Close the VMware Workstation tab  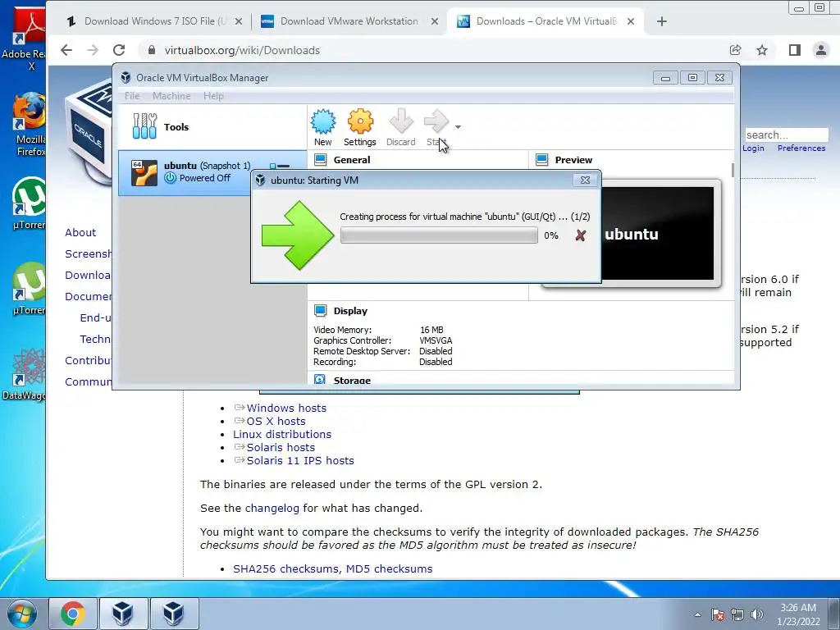(x=435, y=21)
